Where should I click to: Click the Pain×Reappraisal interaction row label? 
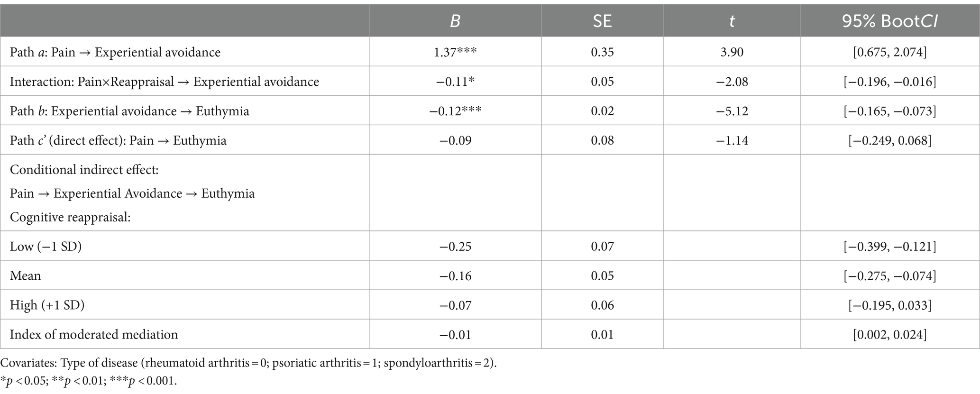tap(165, 82)
